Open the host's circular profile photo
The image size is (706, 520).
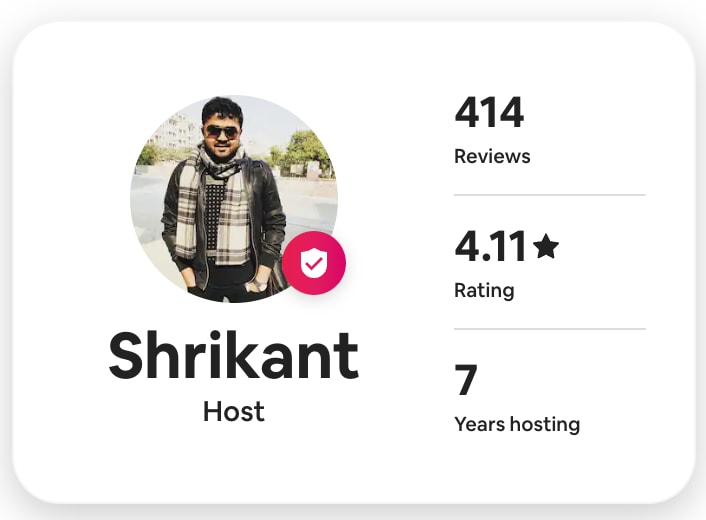(x=233, y=198)
